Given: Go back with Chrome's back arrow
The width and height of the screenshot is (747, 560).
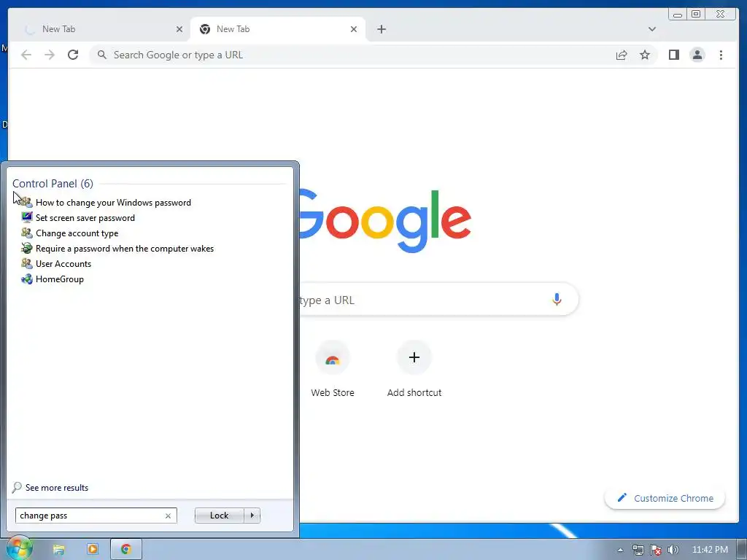Looking at the screenshot, I should (x=26, y=55).
